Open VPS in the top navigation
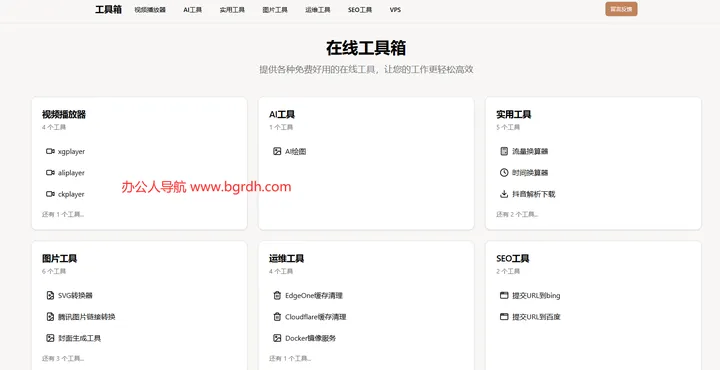The image size is (720, 370). click(x=395, y=10)
